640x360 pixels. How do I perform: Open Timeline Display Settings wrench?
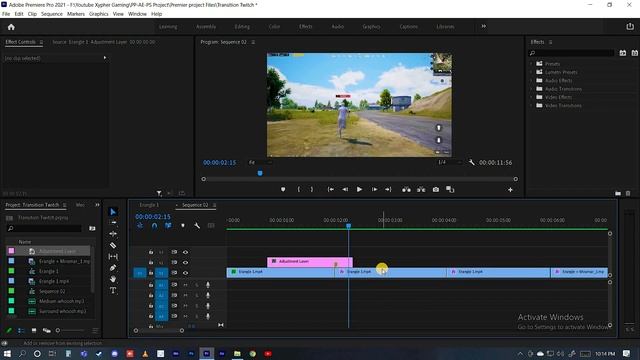[197, 226]
